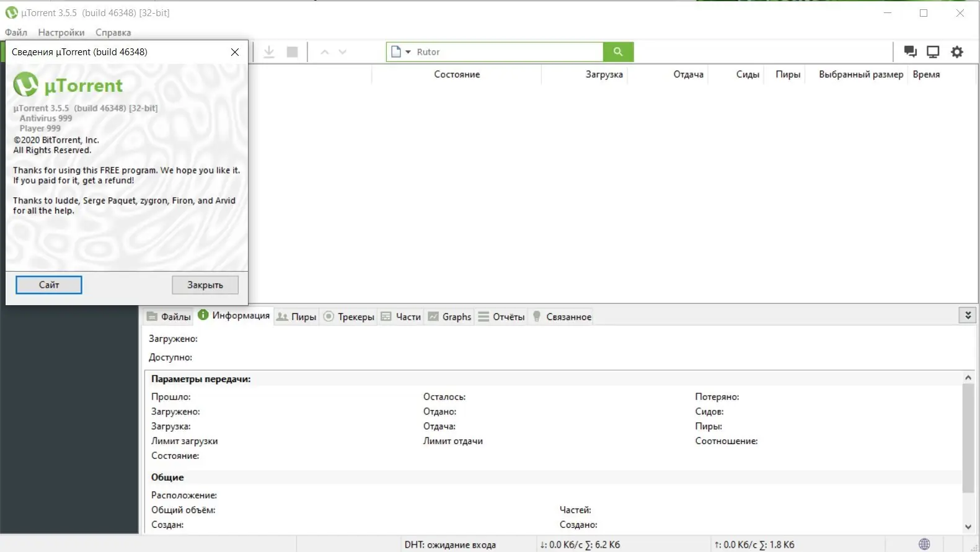Viewport: 980px width, 552px height.
Task: Switch to the Отчёты tab
Action: [x=501, y=317]
